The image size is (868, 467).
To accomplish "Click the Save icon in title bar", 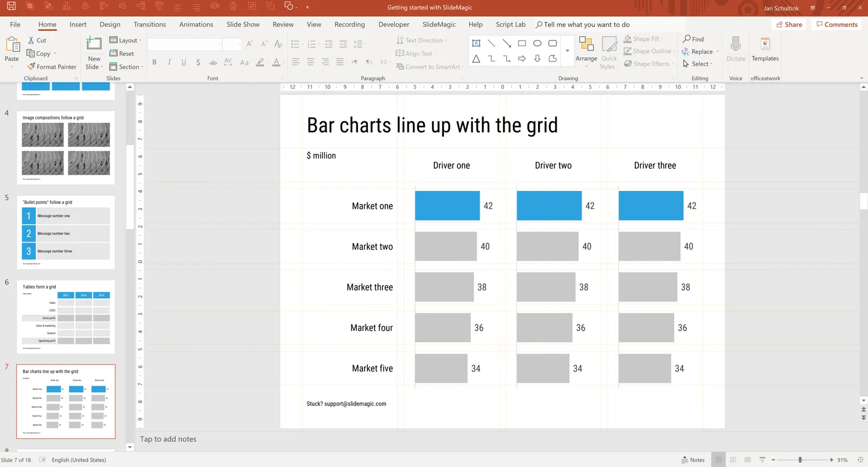I will point(11,7).
